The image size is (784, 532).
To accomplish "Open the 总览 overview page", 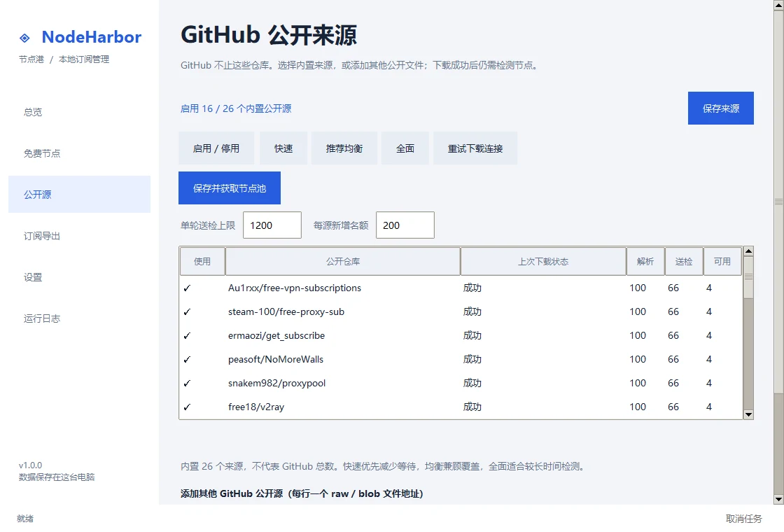I will (80, 112).
